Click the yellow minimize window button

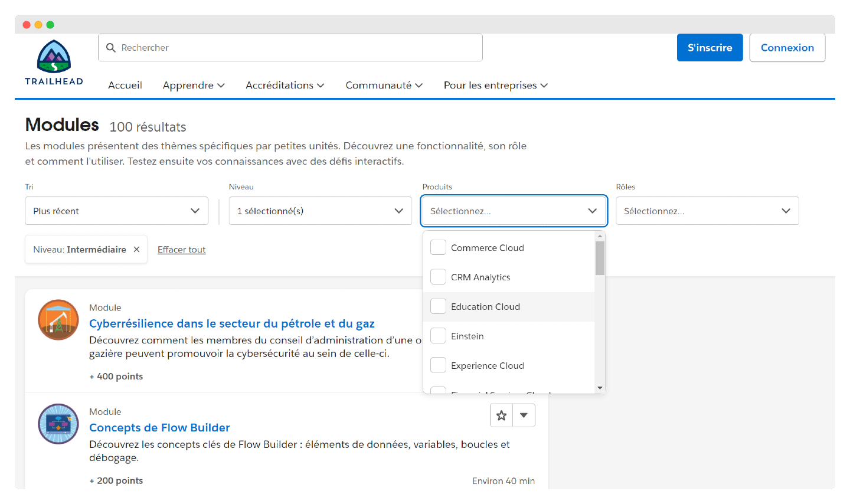[38, 25]
